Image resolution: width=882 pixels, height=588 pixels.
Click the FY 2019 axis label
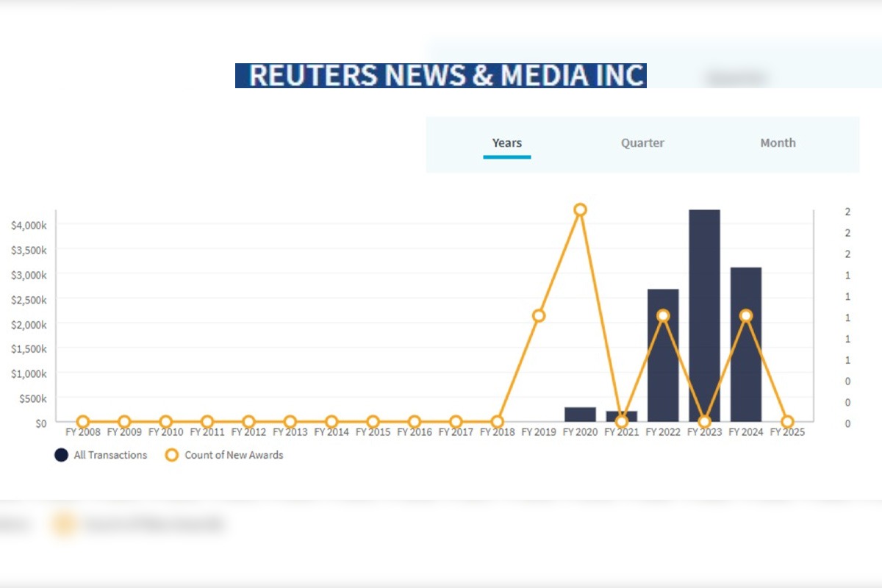click(x=539, y=432)
